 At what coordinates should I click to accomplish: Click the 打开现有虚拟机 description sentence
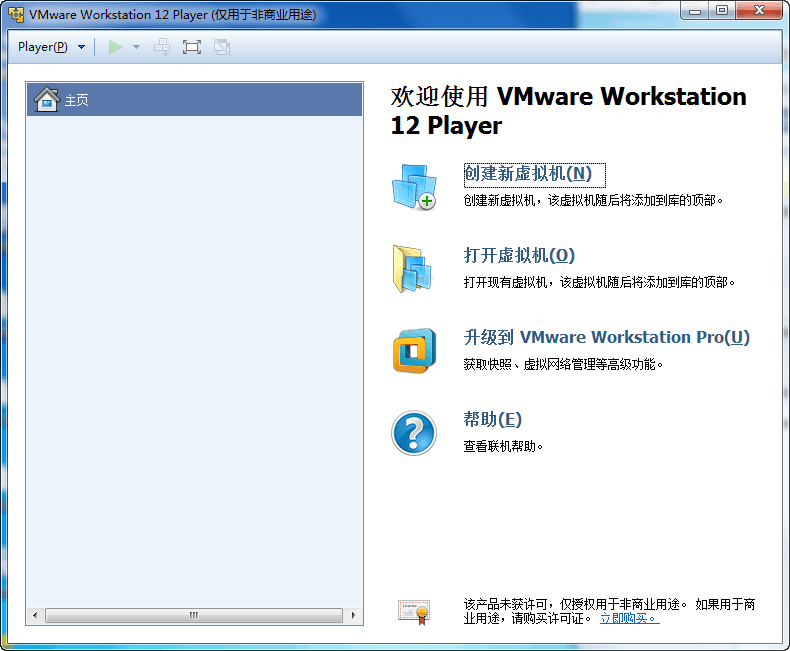click(599, 282)
